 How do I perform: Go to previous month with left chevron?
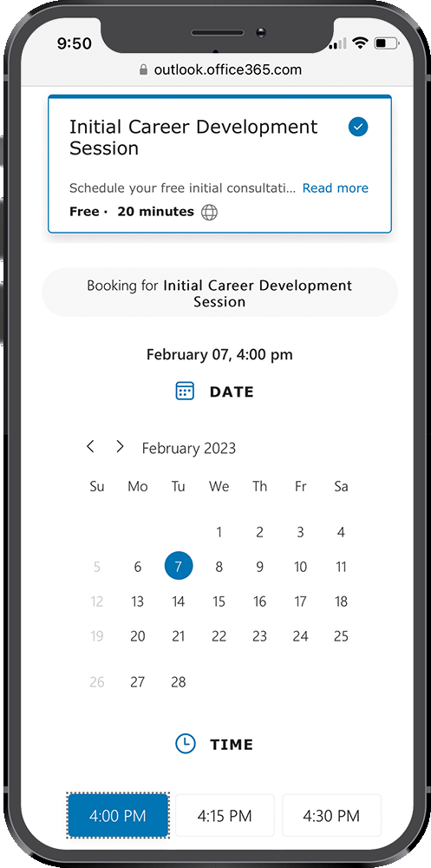[x=91, y=446]
